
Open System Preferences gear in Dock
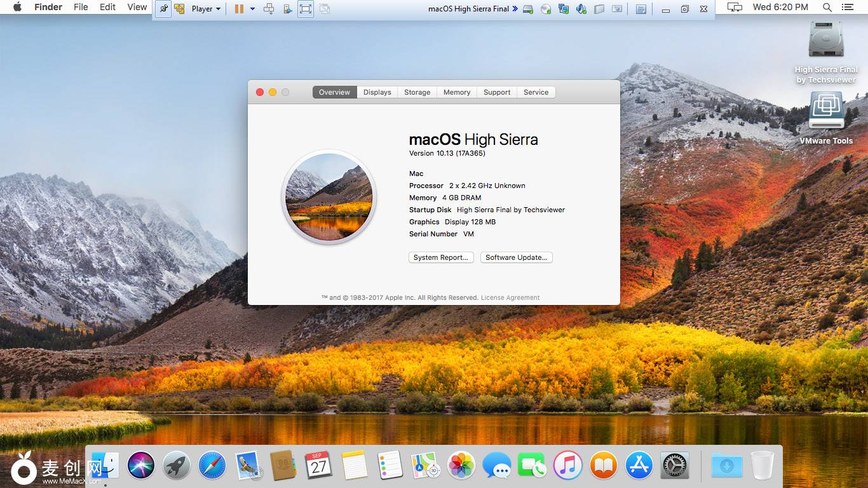point(675,466)
